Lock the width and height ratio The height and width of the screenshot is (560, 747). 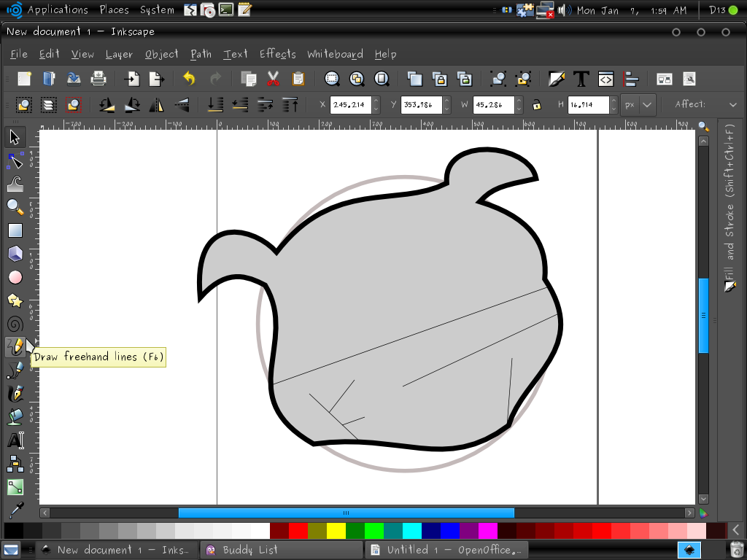click(x=536, y=104)
